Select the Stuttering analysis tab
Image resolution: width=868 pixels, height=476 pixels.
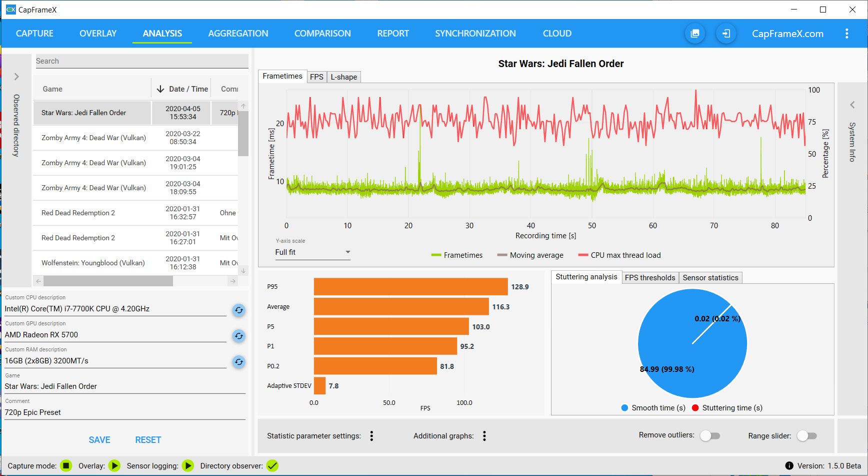click(x=586, y=277)
